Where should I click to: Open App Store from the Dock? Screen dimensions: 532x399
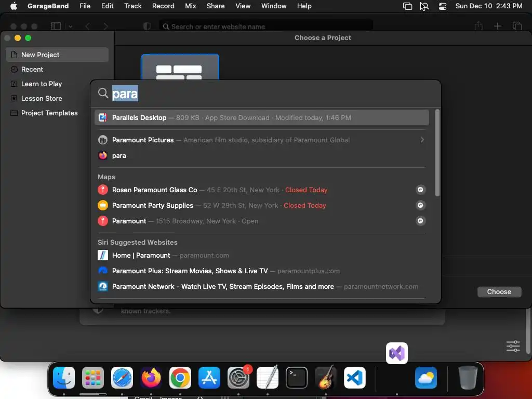pyautogui.click(x=209, y=378)
